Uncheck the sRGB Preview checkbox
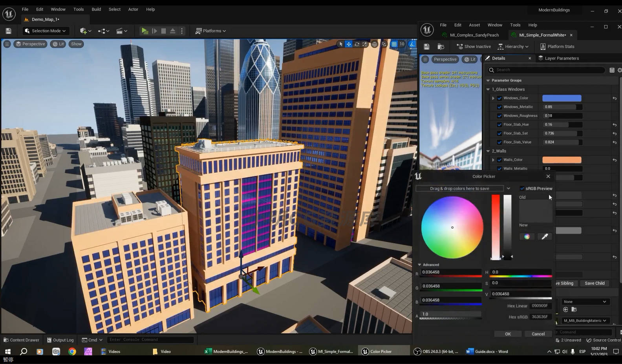The height and width of the screenshot is (364, 622). (x=522, y=188)
